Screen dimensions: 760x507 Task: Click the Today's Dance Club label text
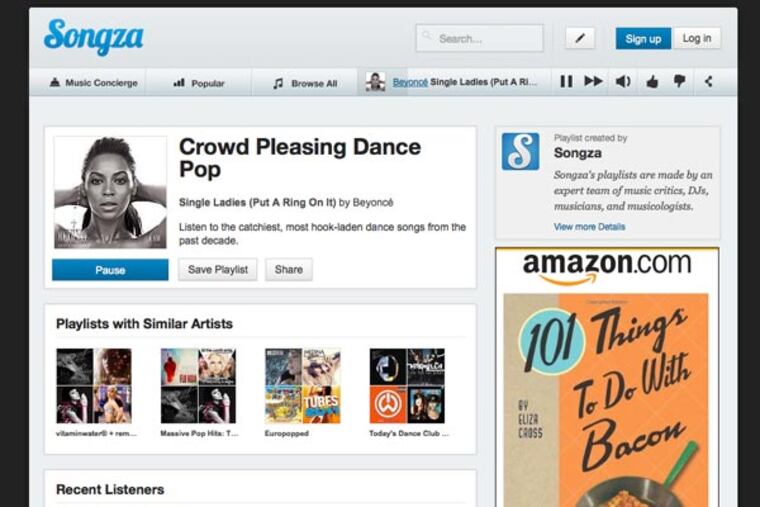pyautogui.click(x=409, y=433)
